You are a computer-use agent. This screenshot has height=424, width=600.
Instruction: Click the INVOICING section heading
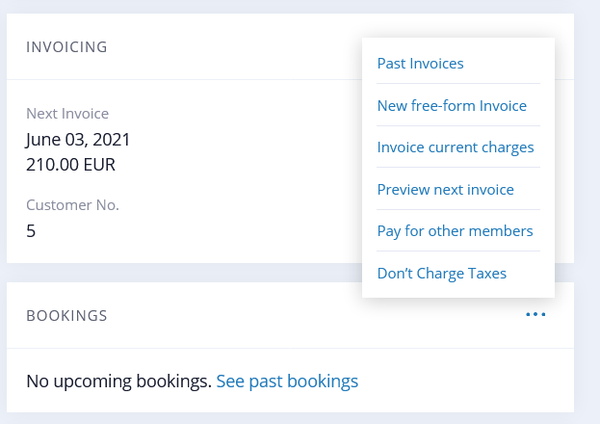(67, 47)
